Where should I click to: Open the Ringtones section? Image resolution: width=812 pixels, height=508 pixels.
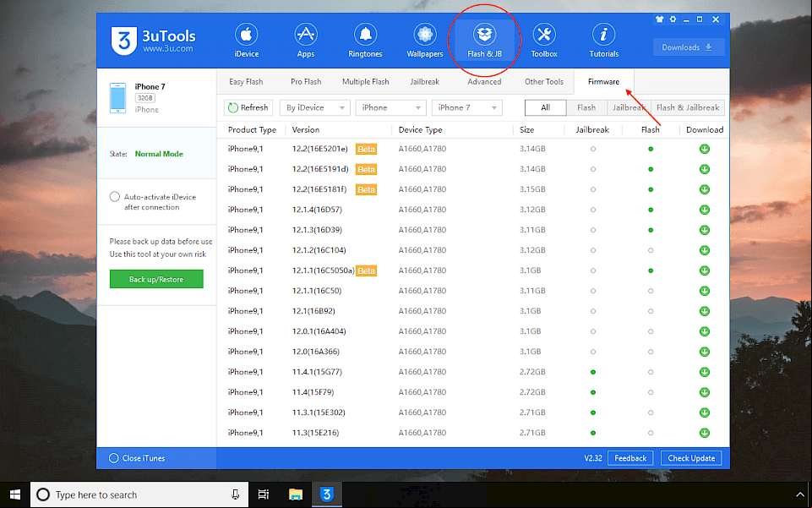pyautogui.click(x=365, y=41)
